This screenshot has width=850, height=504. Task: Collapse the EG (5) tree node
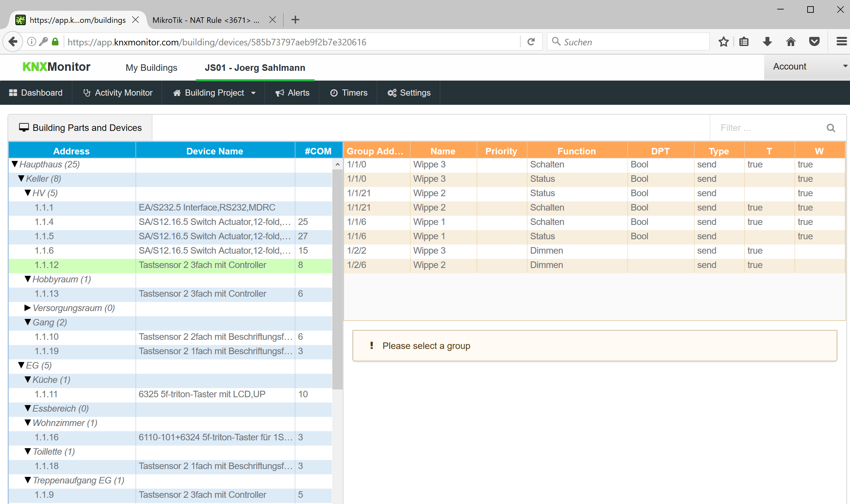pos(21,365)
